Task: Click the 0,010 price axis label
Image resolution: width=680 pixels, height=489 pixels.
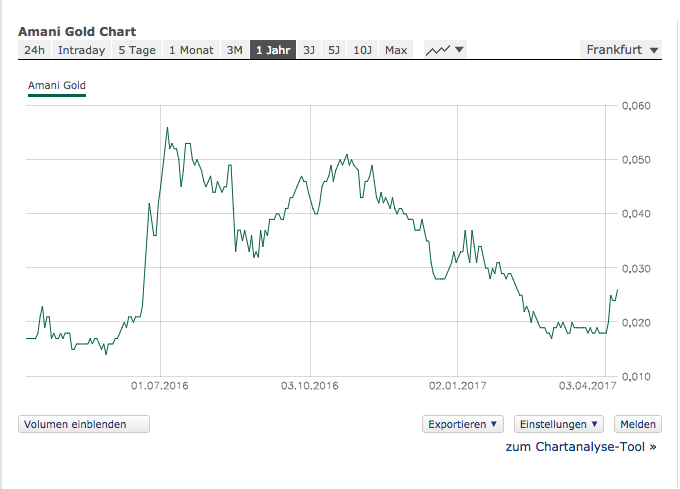Action: [x=636, y=377]
